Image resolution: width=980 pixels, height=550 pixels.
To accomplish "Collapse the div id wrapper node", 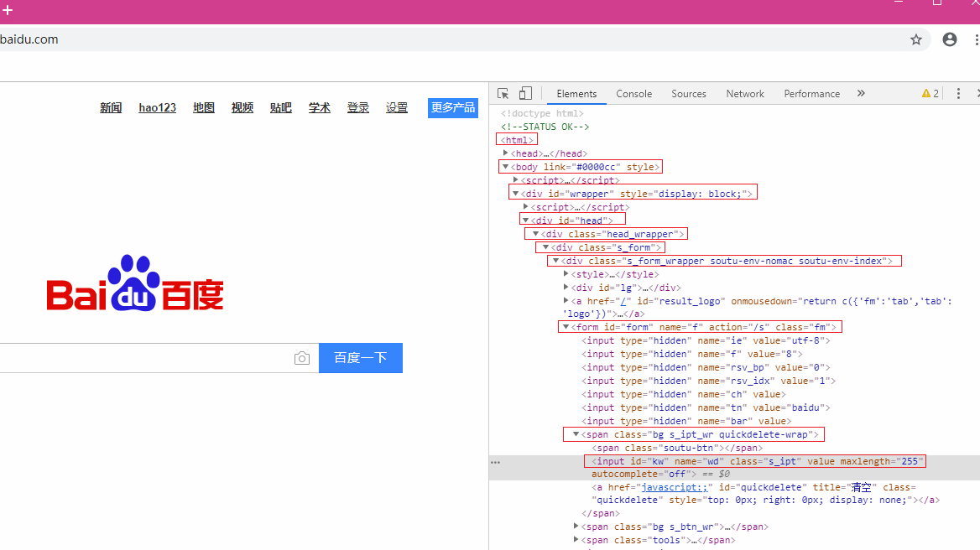I will coord(516,194).
